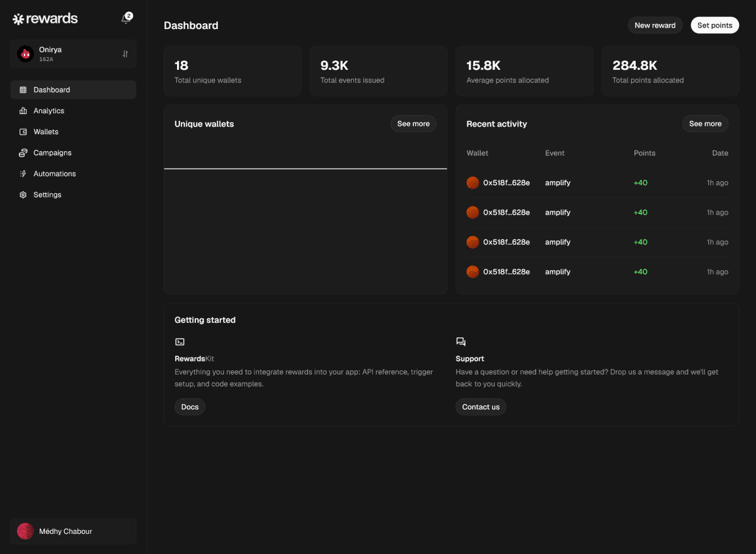
Task: Click the Points column header
Action: point(644,153)
